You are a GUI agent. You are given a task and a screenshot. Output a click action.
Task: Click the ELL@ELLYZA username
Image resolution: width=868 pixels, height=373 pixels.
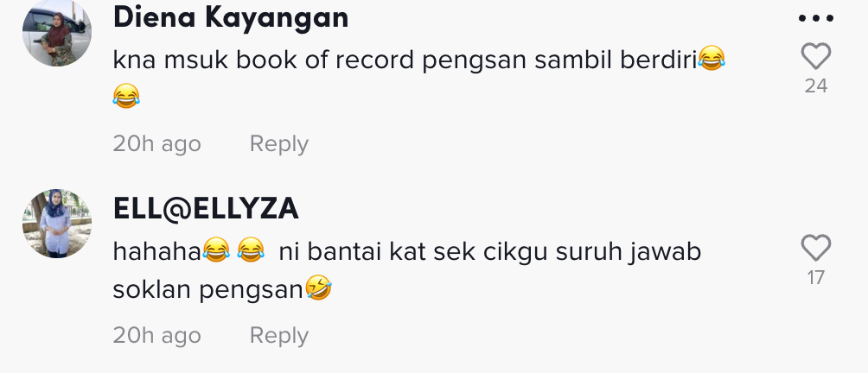[206, 209]
